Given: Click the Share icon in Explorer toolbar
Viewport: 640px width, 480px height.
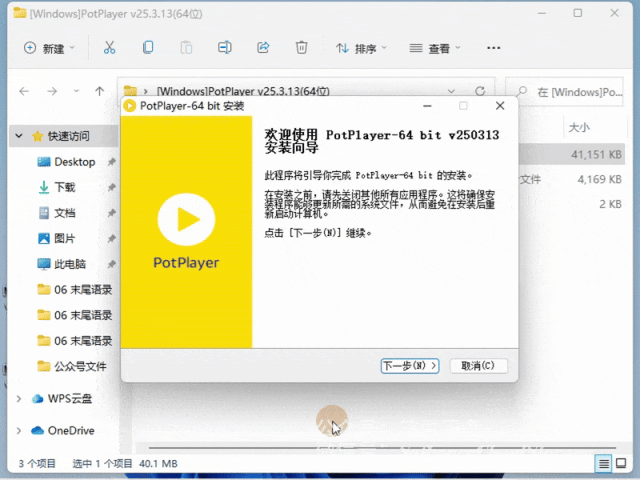Looking at the screenshot, I should (263, 48).
